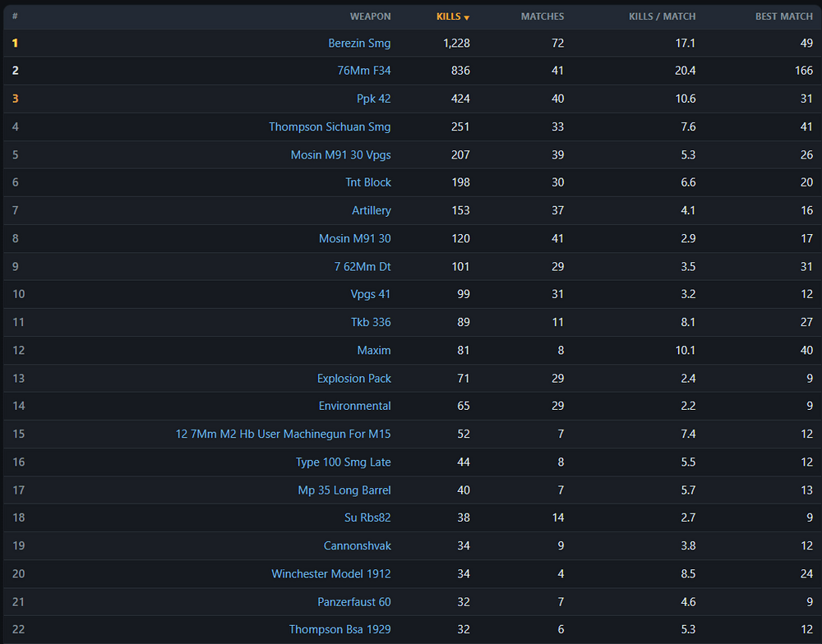Sort table by Matches column header
Screen dimensions: 822x644
click(542, 16)
